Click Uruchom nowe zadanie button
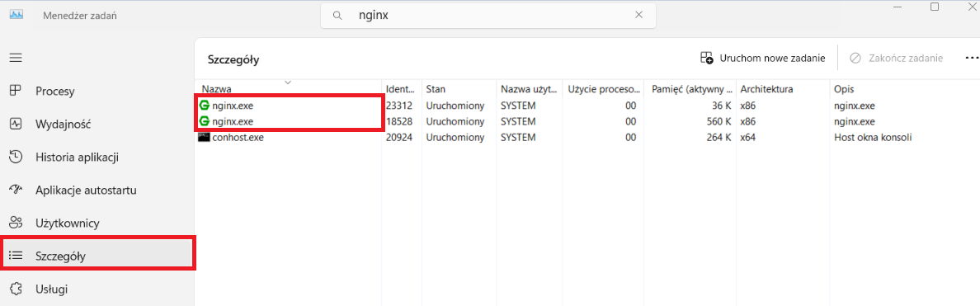The image size is (980, 306). pos(762,58)
